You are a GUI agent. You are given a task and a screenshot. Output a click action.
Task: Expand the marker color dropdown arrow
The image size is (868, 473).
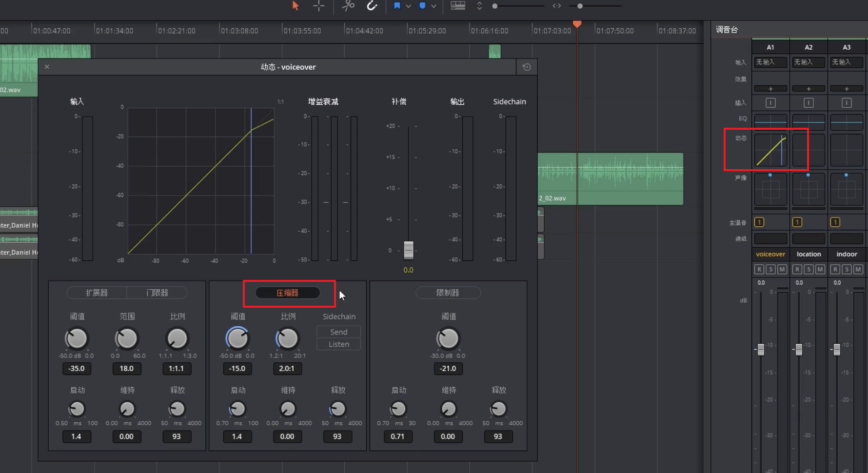point(434,6)
